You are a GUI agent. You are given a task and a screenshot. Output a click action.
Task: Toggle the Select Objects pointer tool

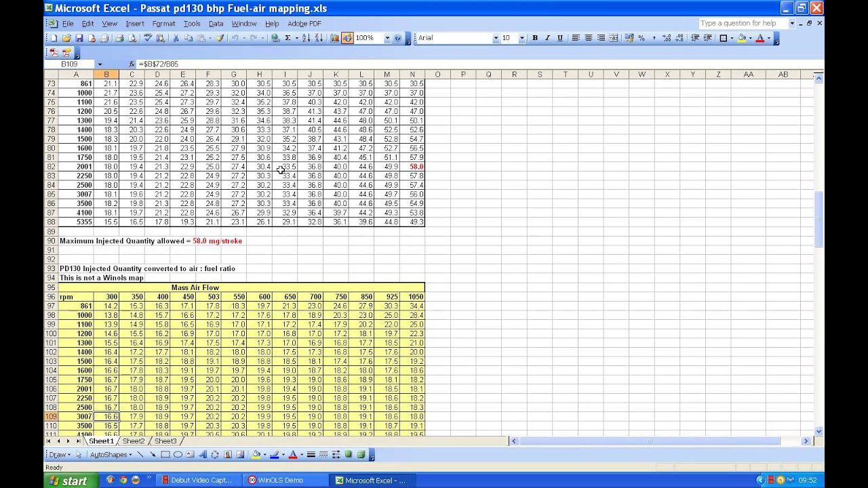79,455
